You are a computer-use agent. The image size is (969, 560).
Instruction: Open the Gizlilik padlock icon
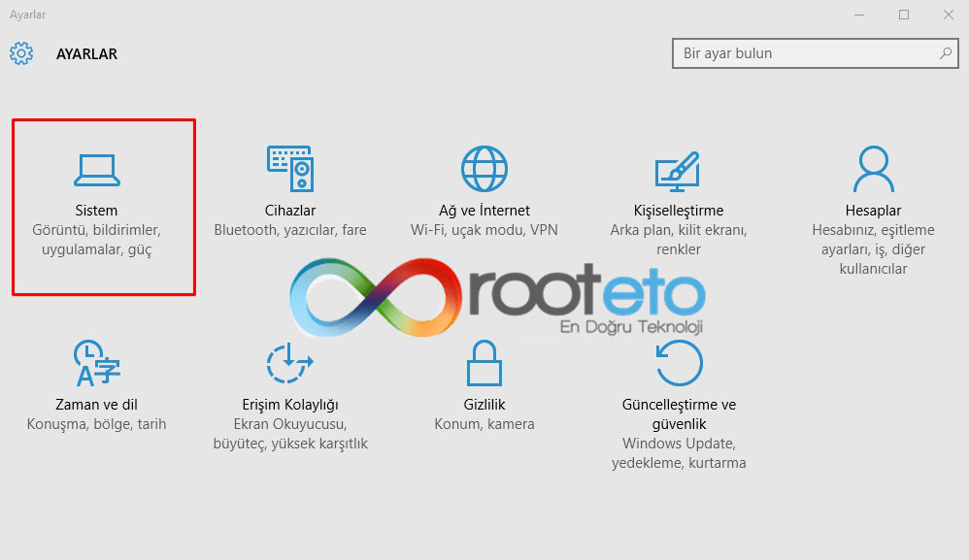point(484,363)
